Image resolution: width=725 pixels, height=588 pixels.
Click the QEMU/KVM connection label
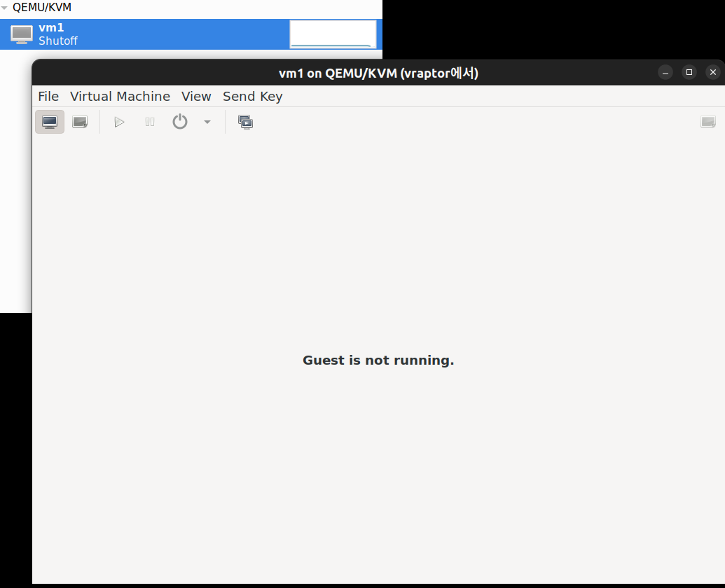tap(42, 8)
